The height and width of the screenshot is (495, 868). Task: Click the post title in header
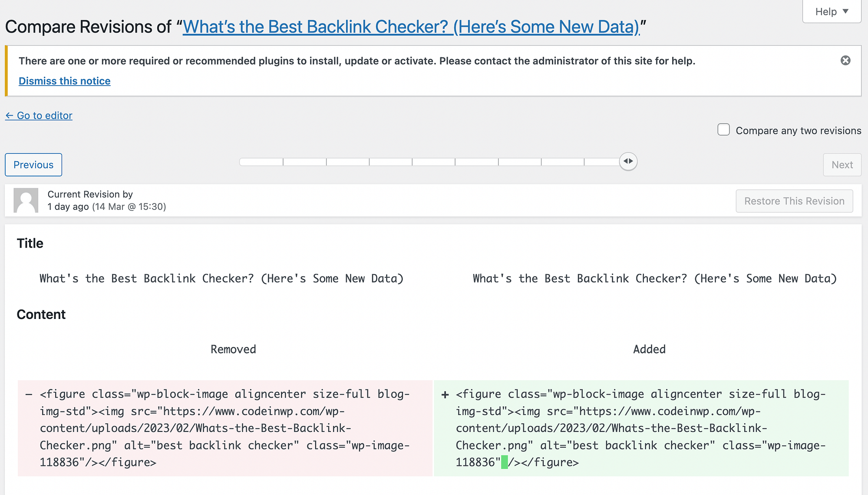click(x=411, y=26)
